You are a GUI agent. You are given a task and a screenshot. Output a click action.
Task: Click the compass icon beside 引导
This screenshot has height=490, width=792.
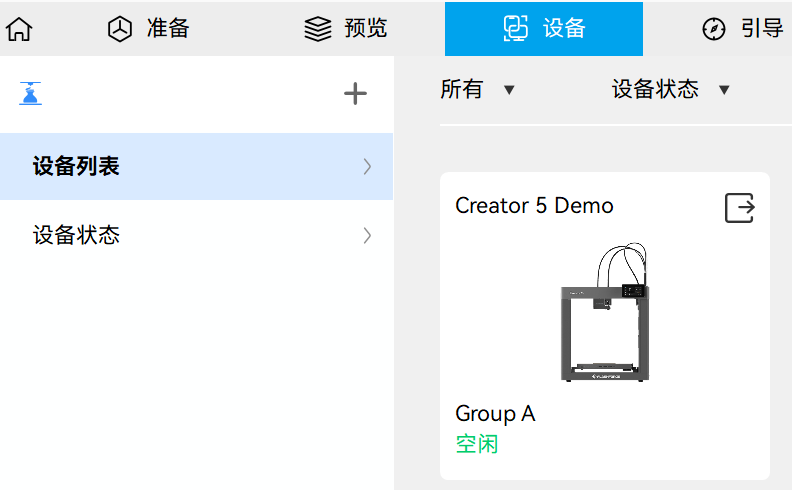(714, 29)
